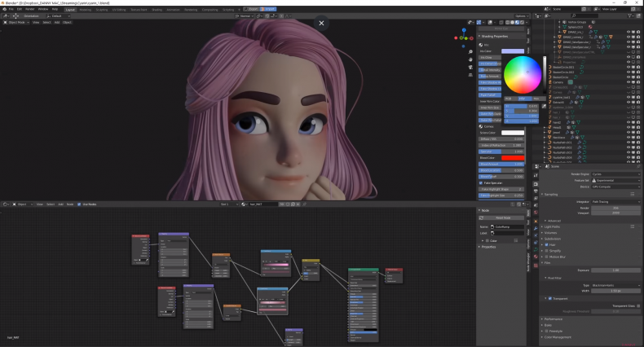
Task: Click the Camera object data icon in outliner
Action: coord(571,82)
